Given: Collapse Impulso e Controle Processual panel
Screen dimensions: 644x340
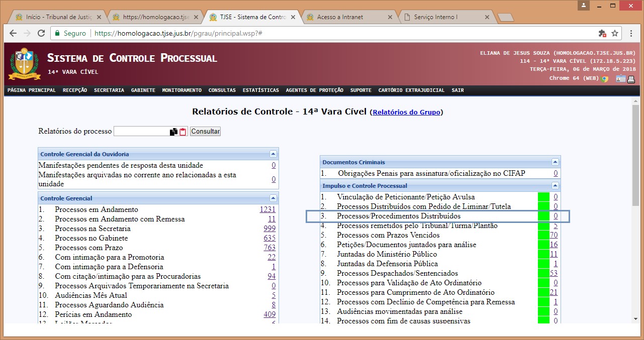Looking at the screenshot, I should click(555, 186).
